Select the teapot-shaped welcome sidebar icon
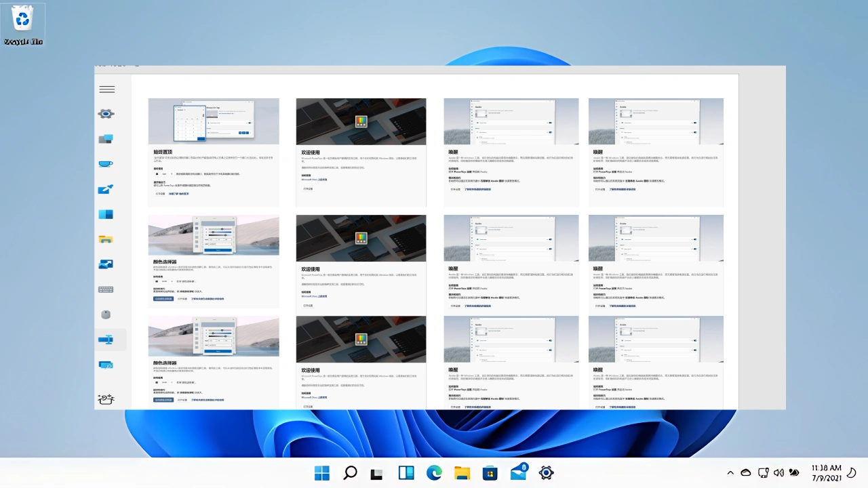Image resolution: width=868 pixels, height=488 pixels. pos(106,399)
